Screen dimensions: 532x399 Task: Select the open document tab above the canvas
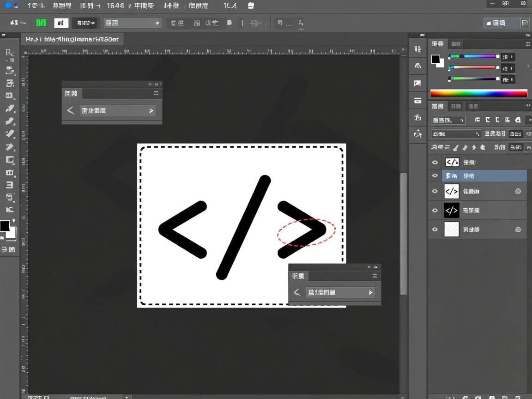[73, 39]
